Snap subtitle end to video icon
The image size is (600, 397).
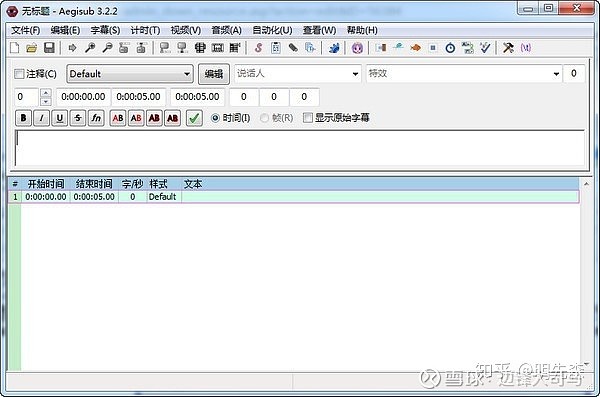182,48
